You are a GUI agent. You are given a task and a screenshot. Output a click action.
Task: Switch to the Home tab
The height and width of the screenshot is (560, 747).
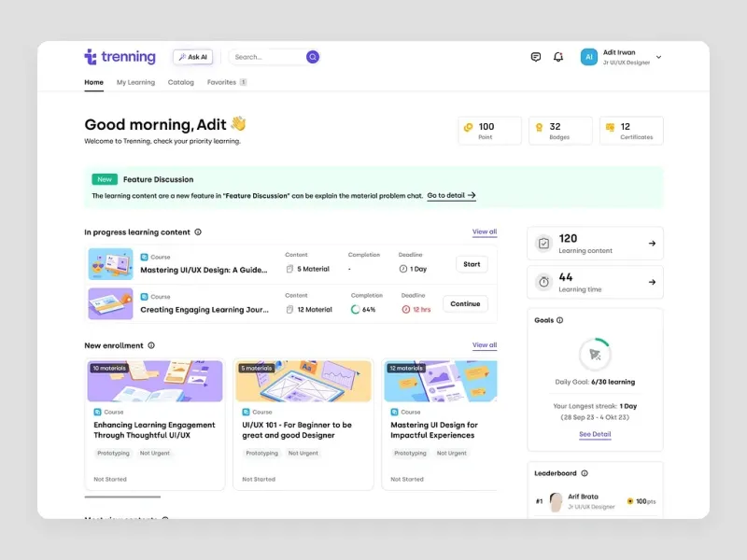94,82
